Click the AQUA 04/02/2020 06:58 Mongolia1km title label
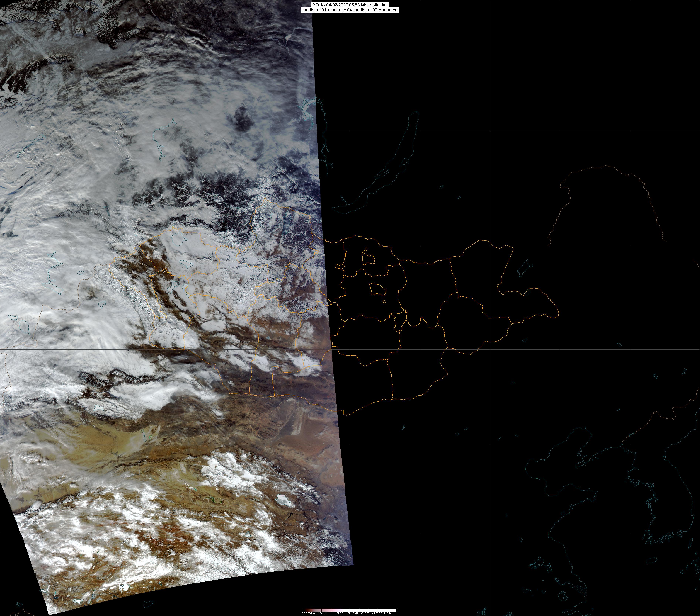 tap(350, 5)
